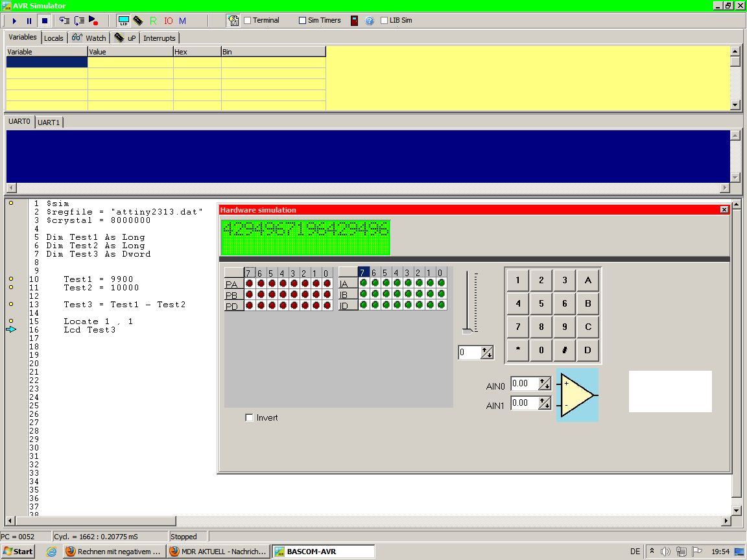
Task: Click the ID port row label
Action: click(348, 305)
